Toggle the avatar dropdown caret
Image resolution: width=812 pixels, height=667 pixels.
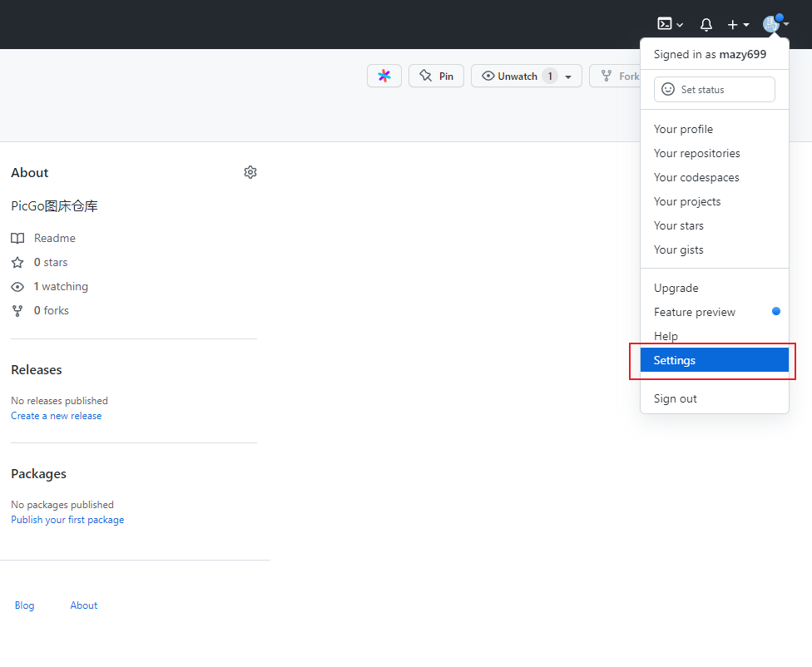(x=786, y=24)
